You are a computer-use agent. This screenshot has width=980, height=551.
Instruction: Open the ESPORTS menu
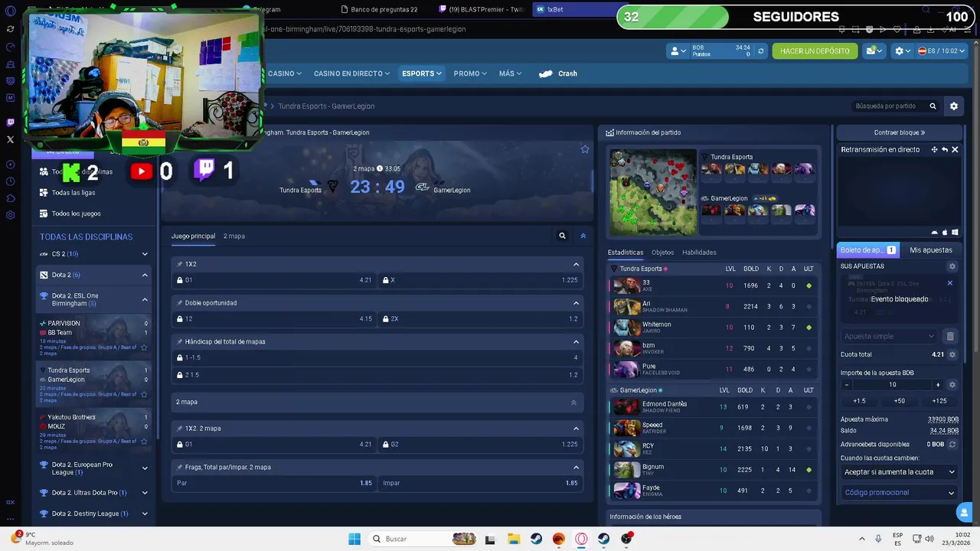pyautogui.click(x=422, y=73)
